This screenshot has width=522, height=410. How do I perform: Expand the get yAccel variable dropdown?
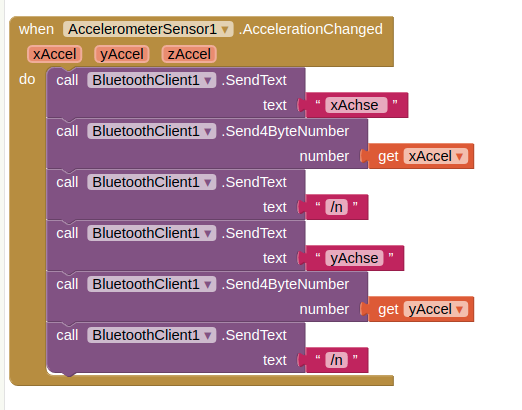coord(436,309)
